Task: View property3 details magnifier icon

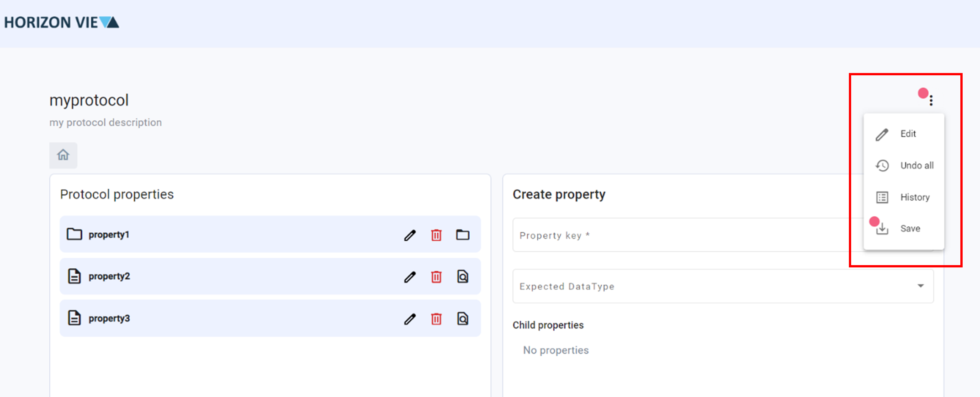Action: point(462,319)
